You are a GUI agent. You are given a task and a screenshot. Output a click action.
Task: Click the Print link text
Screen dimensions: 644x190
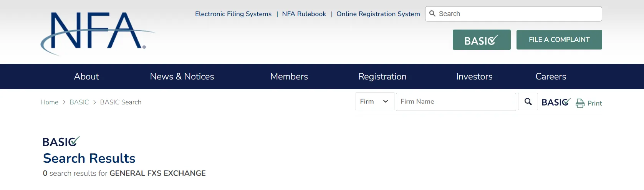tap(594, 103)
